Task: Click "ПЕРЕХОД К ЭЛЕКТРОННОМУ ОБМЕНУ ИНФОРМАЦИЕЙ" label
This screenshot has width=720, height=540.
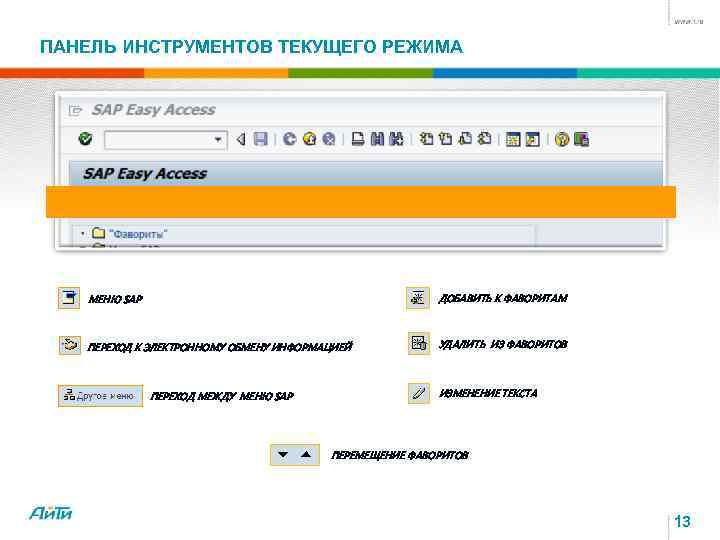Action: point(220,347)
